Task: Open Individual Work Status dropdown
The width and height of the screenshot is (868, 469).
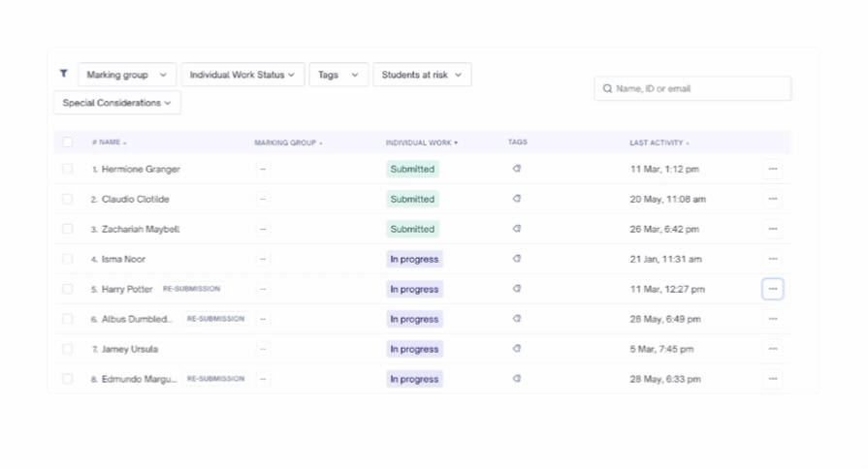Action: pyautogui.click(x=242, y=75)
